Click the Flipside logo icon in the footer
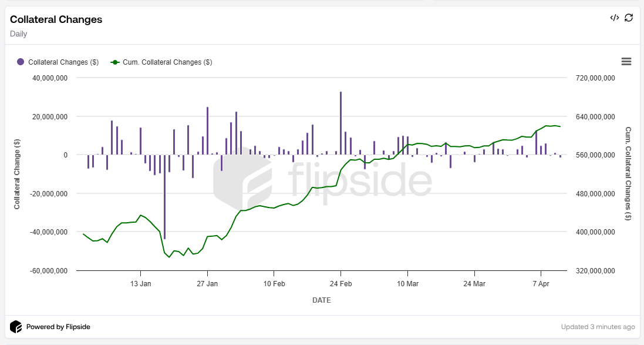Screen dimensions: 644x345 (x=16, y=327)
